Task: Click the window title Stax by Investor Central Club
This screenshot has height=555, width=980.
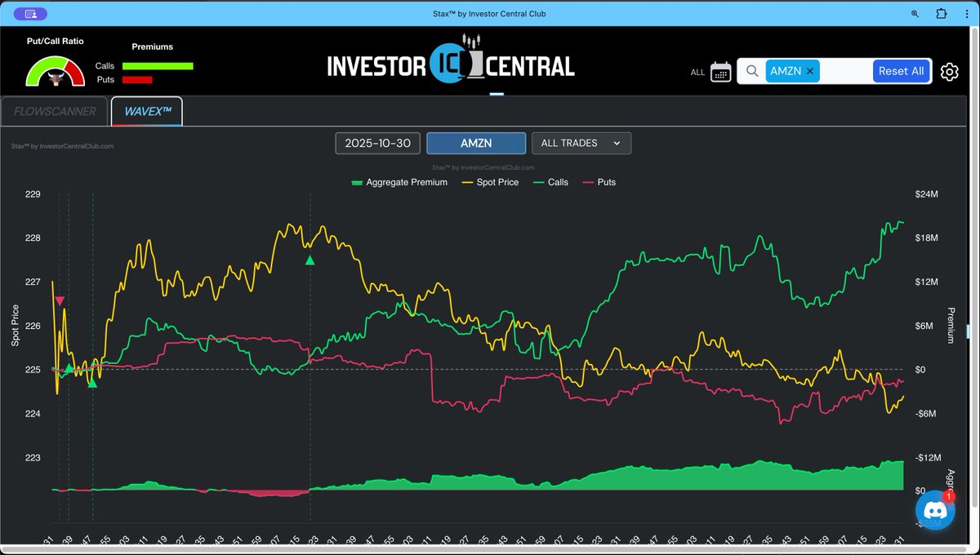Action: point(490,14)
